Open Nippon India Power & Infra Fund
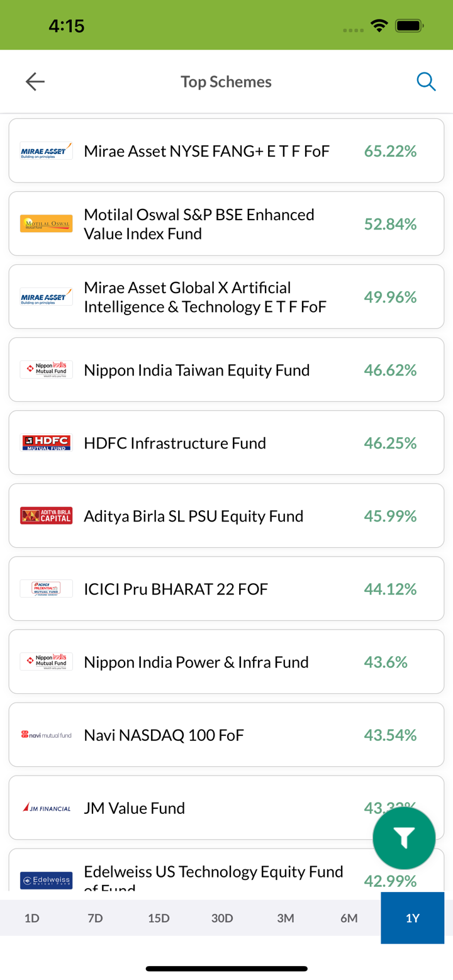Image resolution: width=453 pixels, height=980 pixels. (196, 662)
